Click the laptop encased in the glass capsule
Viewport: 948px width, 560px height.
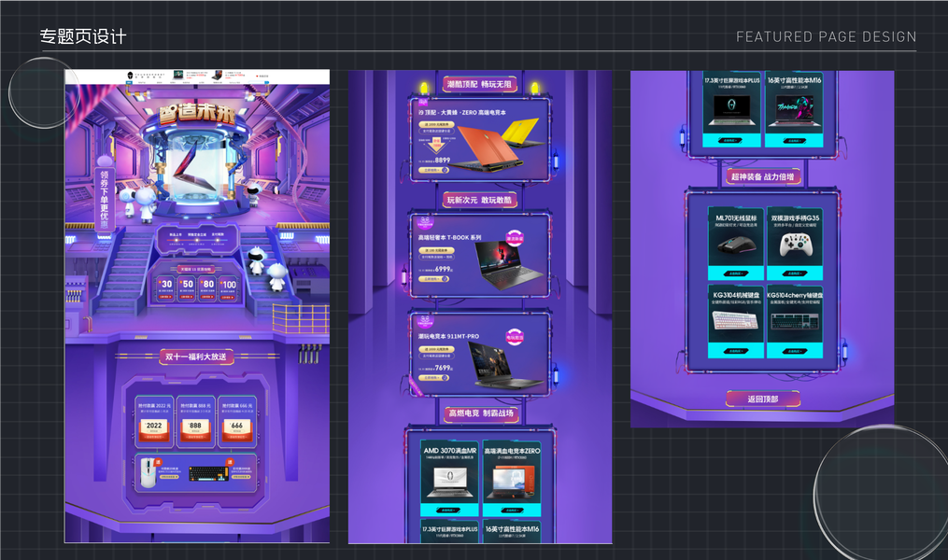pyautogui.click(x=193, y=165)
